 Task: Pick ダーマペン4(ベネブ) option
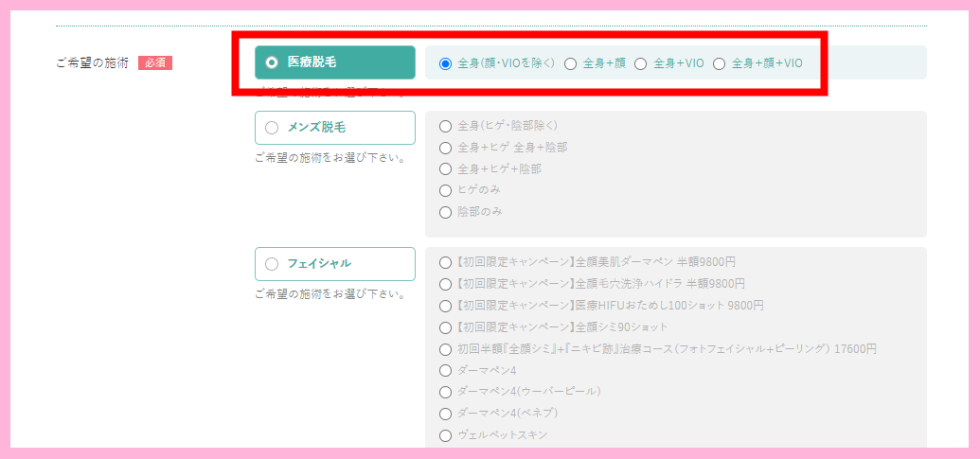(x=499, y=414)
